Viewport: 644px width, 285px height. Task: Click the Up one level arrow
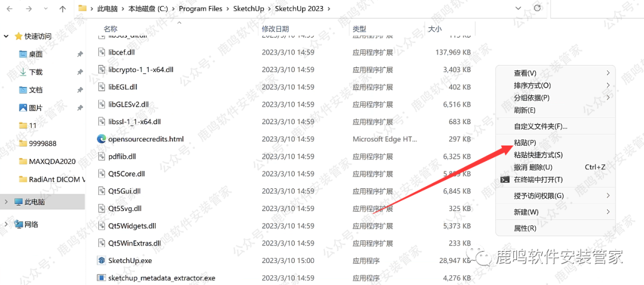63,8
